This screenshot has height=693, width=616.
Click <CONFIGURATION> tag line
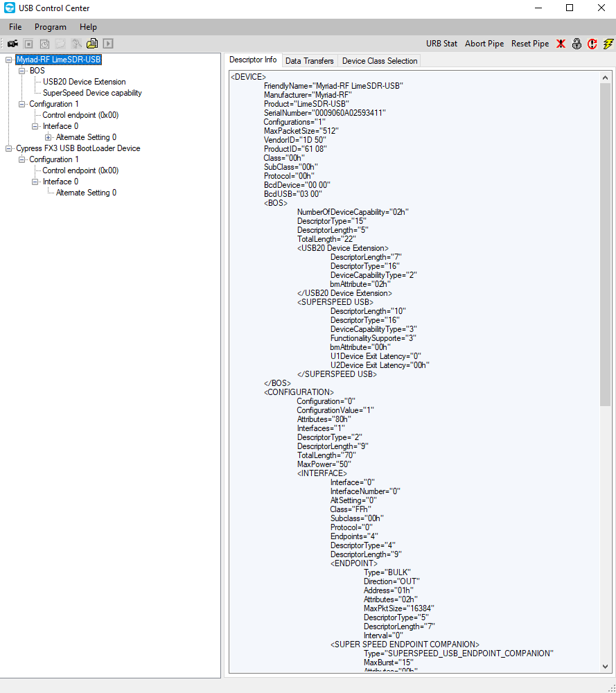(x=299, y=392)
